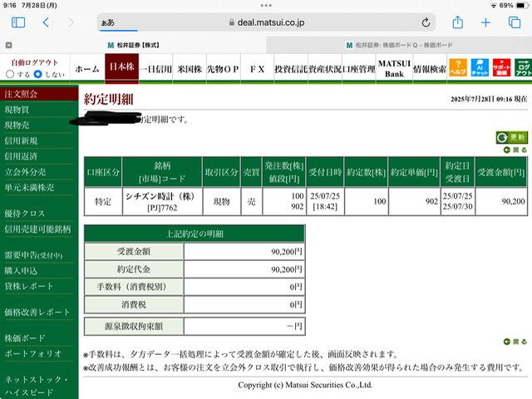Click the 約定代金 row label

pos(134,269)
